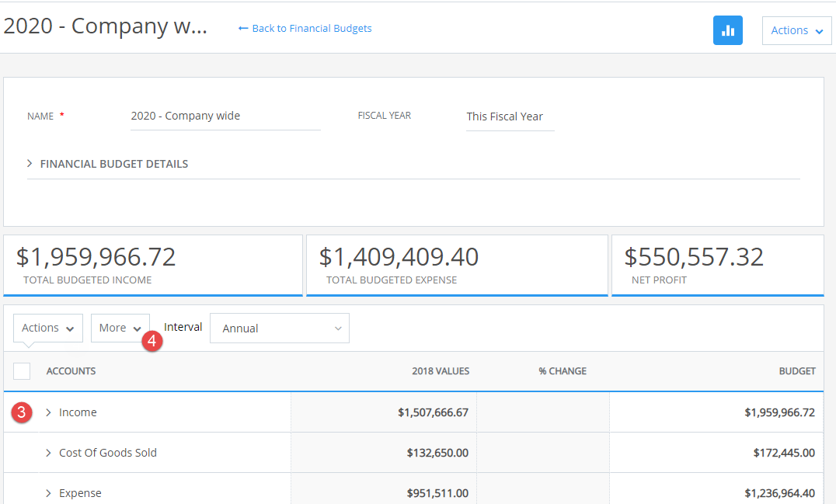Open the top-right Actions dropdown

(x=796, y=30)
